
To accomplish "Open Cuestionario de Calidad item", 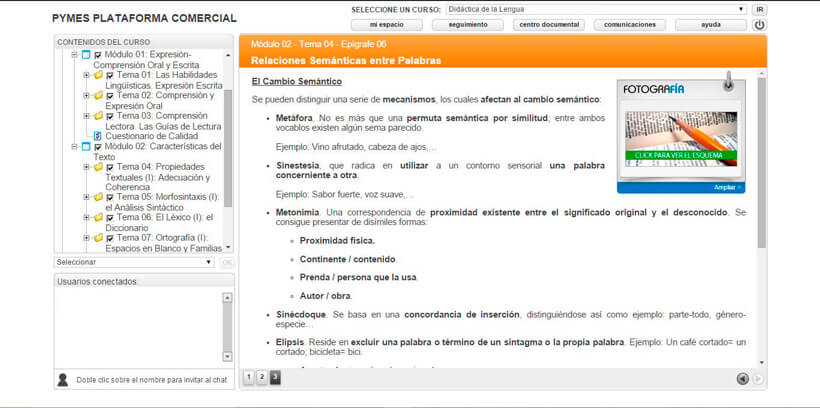I will [x=152, y=137].
